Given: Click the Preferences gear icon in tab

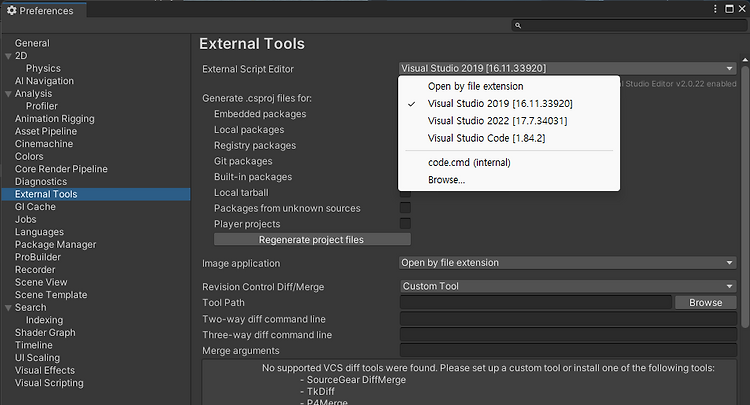Looking at the screenshot, I should pyautogui.click(x=11, y=11).
